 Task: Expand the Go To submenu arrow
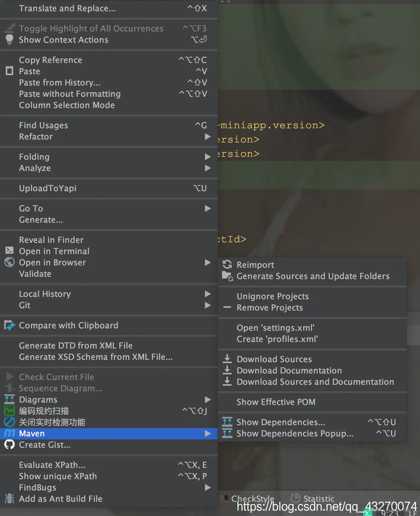click(208, 208)
